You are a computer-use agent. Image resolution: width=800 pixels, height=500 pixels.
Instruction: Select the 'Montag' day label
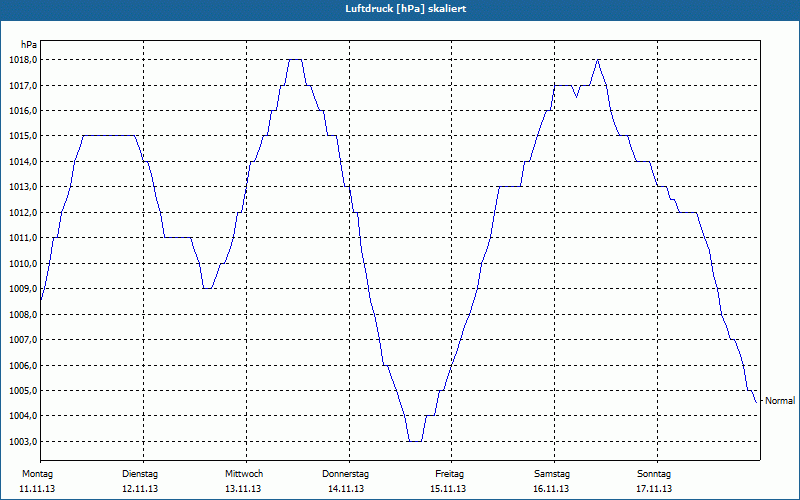click(37, 474)
